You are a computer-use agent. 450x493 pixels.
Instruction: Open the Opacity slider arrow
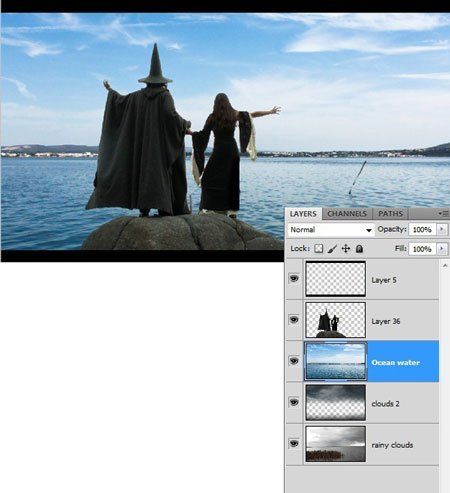click(442, 230)
